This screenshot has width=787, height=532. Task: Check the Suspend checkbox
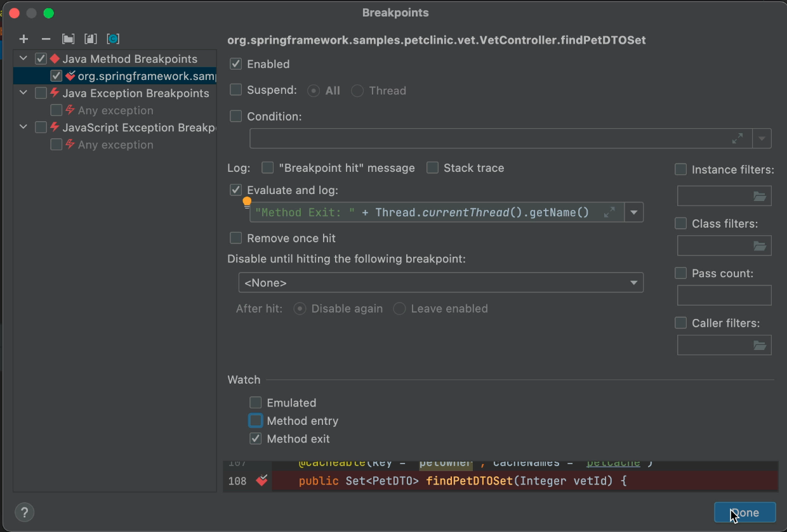[236, 90]
